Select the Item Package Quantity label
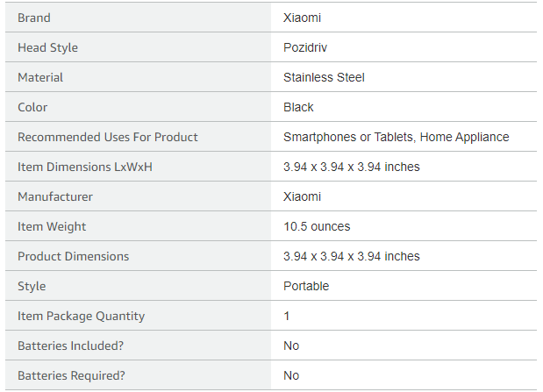The image size is (543, 392). pos(82,316)
